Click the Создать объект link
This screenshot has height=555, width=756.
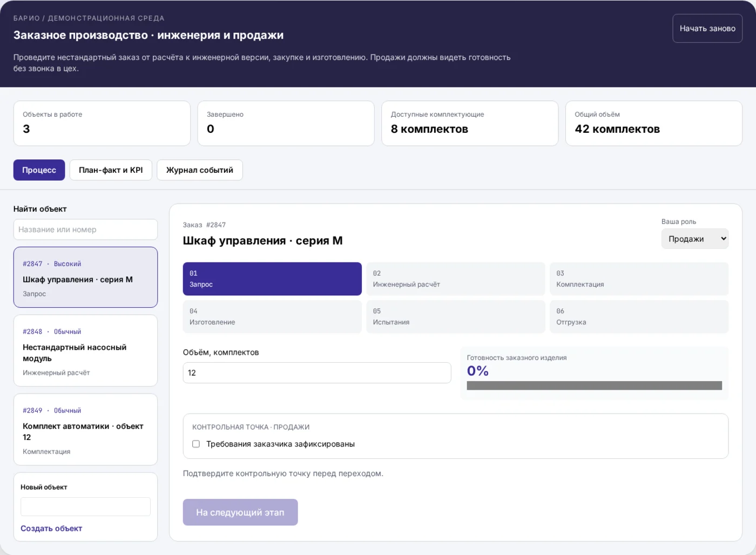51,529
